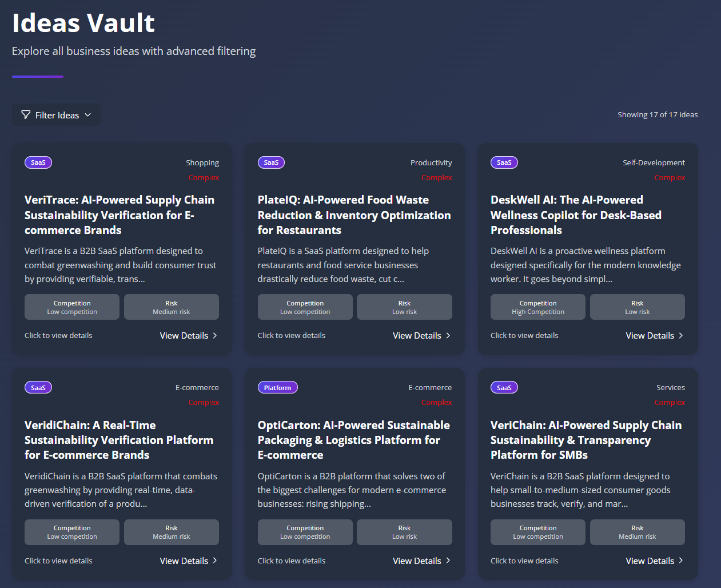The image size is (721, 588).
Task: Click the PlateIQ View Details arrow icon
Action: [448, 336]
